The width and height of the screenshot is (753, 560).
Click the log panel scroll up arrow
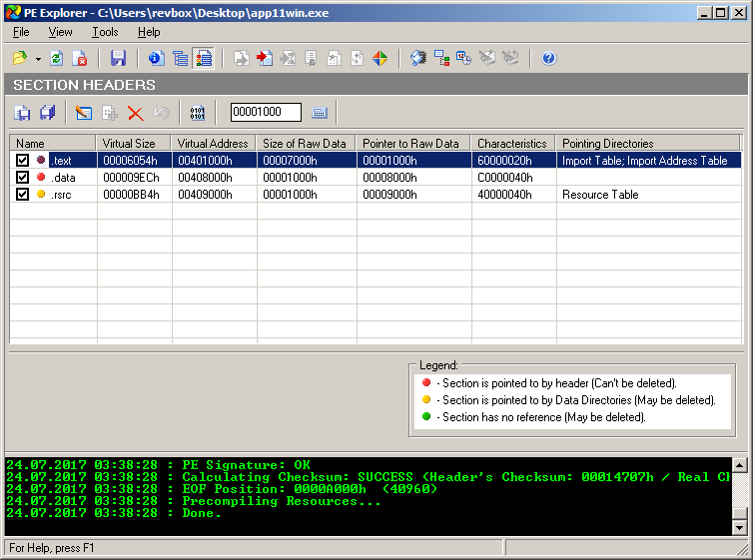(739, 465)
